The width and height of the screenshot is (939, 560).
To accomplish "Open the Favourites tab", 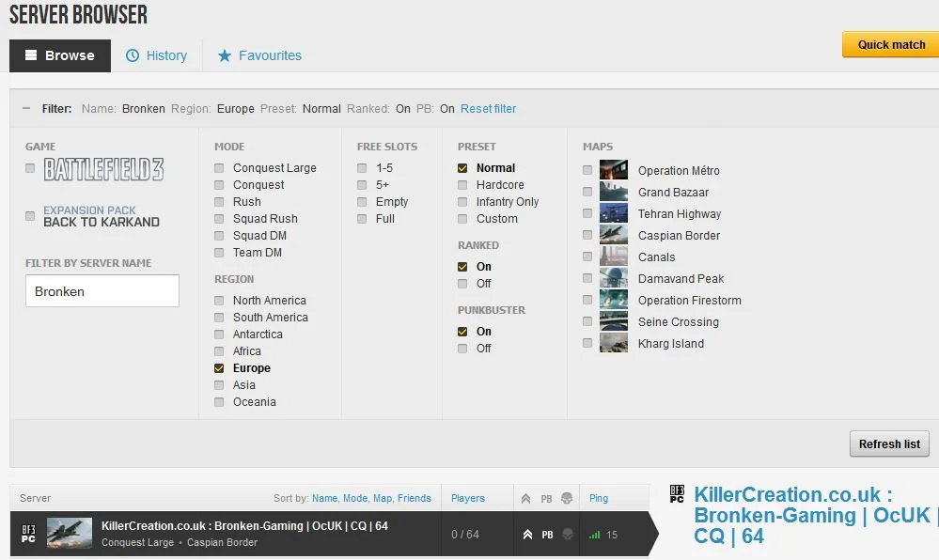I will click(x=259, y=55).
